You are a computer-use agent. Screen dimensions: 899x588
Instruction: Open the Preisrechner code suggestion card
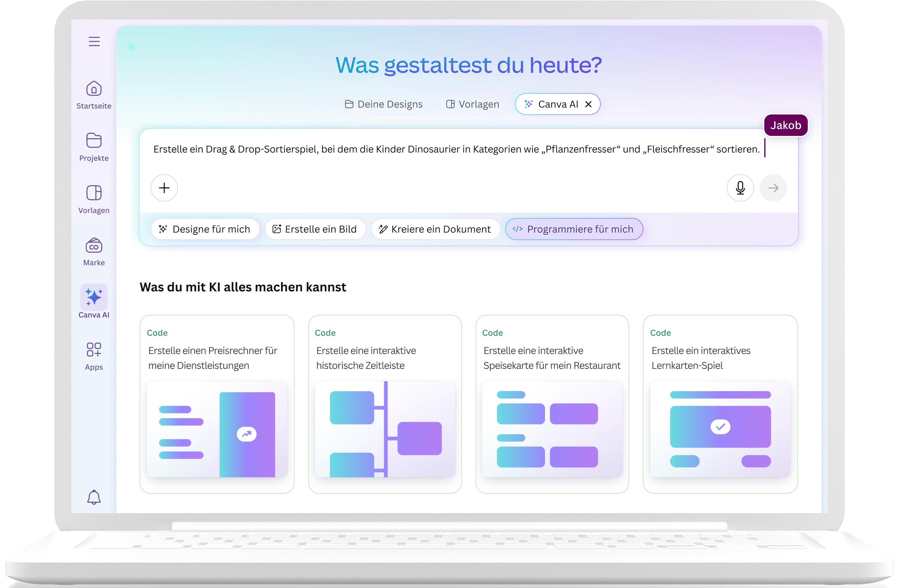click(x=217, y=404)
